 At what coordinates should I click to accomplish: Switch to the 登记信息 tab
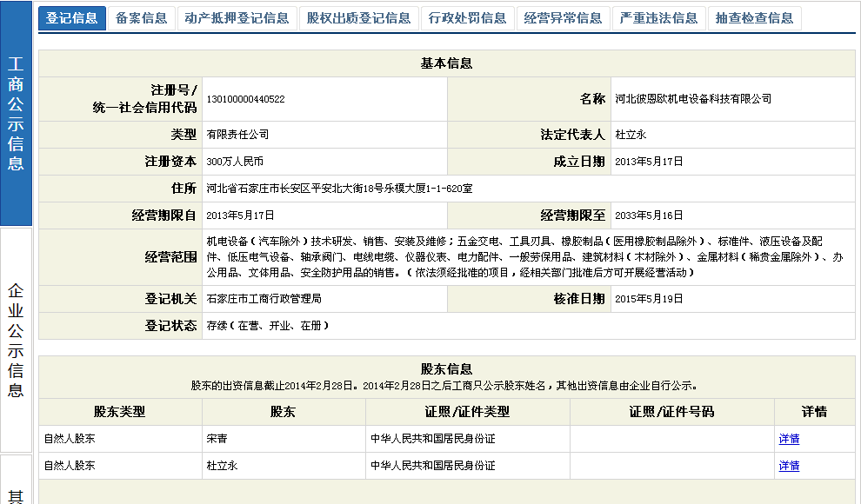coord(72,18)
